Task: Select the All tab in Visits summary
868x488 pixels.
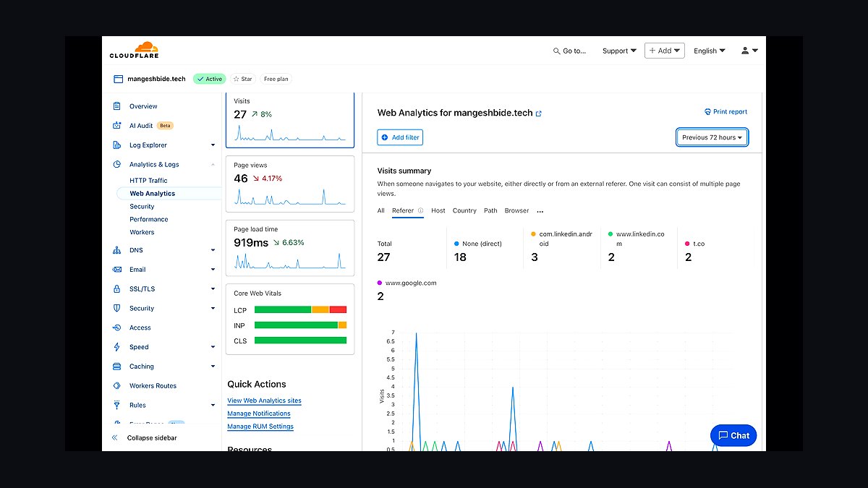Action: 381,211
